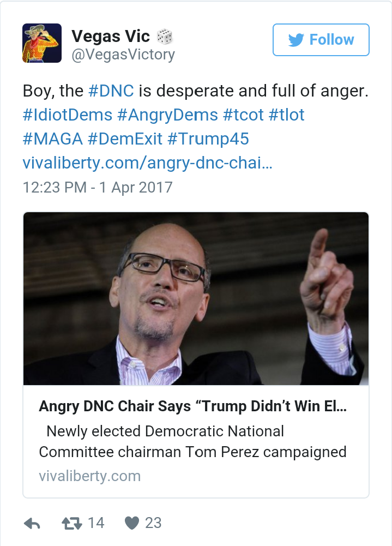Image resolution: width=392 pixels, height=546 pixels.
Task: Select the #DemExit hashtag
Action: pos(125,139)
